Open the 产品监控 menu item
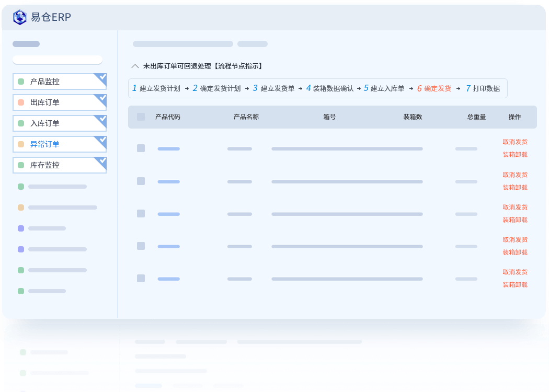Viewport: 549px width, 392px height. point(60,82)
